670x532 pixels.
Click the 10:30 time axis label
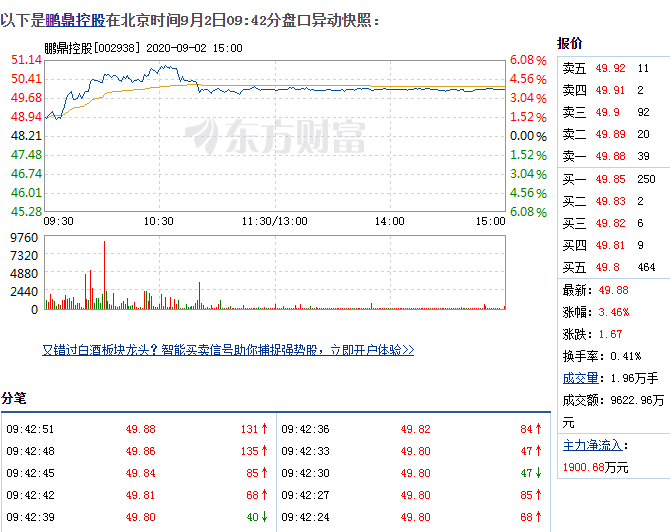159,221
